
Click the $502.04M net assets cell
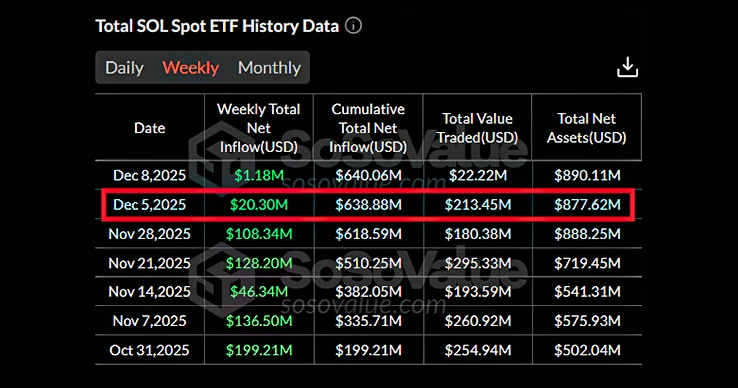[587, 350]
